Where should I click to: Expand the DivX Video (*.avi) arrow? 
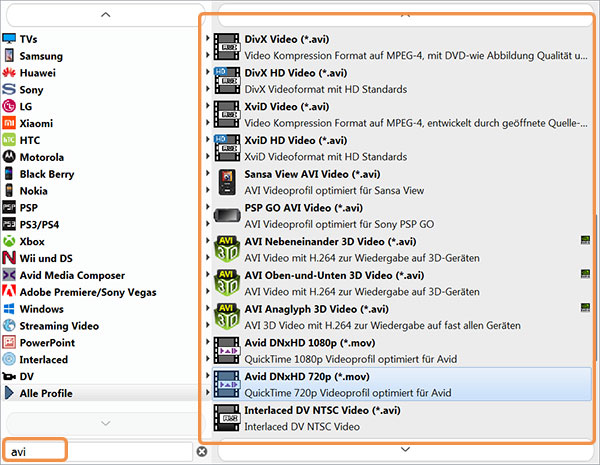[207, 38]
